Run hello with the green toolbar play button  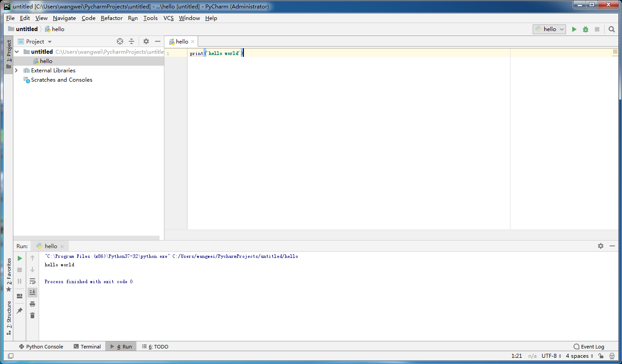[x=574, y=29]
